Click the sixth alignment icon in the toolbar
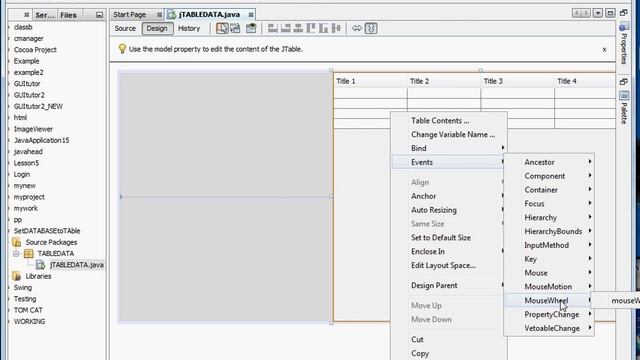Image resolution: width=640 pixels, height=360 pixels. pyautogui.click(x=336, y=28)
